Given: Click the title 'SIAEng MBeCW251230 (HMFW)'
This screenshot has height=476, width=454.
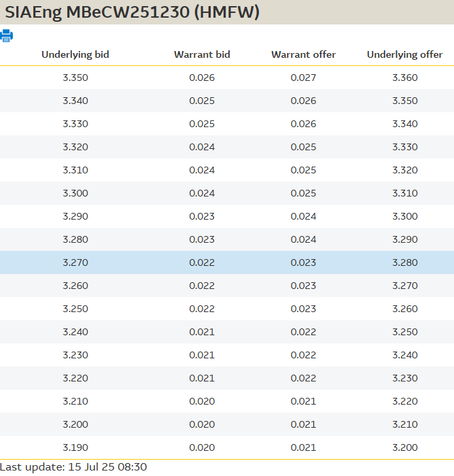Looking at the screenshot, I should 132,12.
